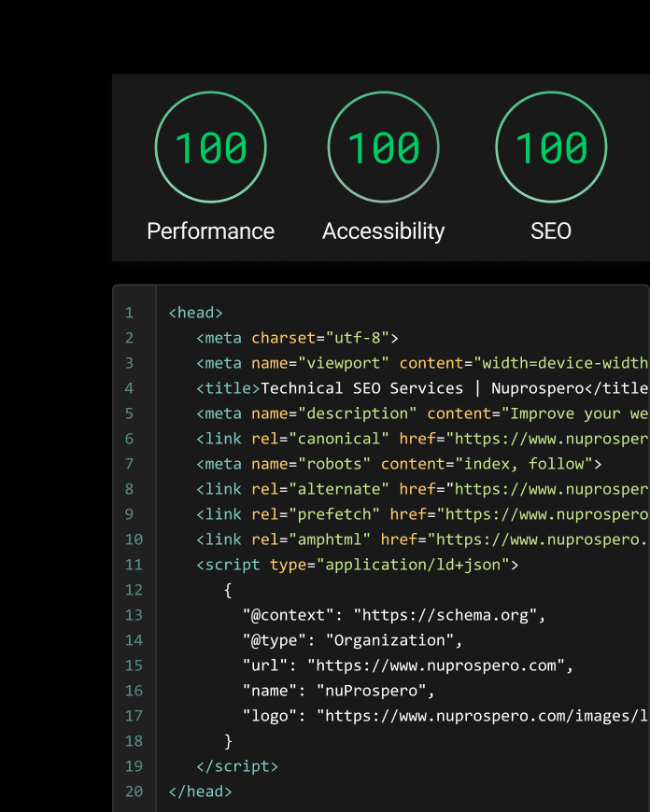Click the "SEO" label
650x812 pixels.
click(551, 231)
